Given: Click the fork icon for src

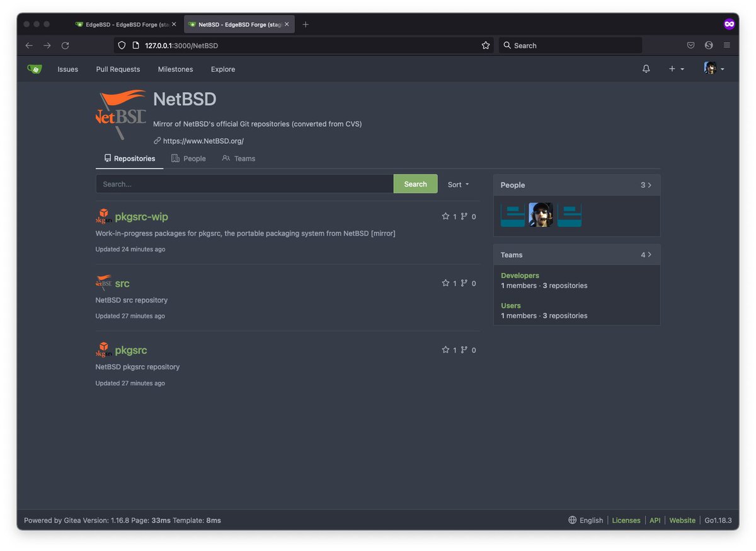Looking at the screenshot, I should (x=464, y=283).
